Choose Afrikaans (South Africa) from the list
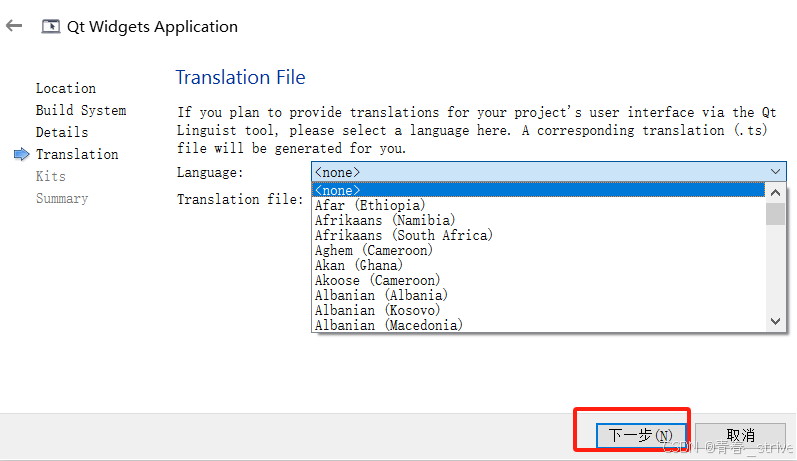 tap(538, 235)
